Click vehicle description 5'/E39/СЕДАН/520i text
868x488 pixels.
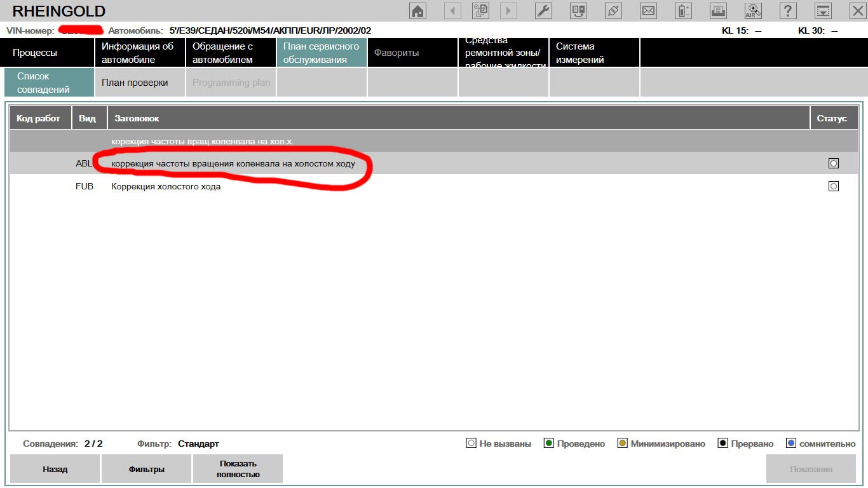coord(270,30)
